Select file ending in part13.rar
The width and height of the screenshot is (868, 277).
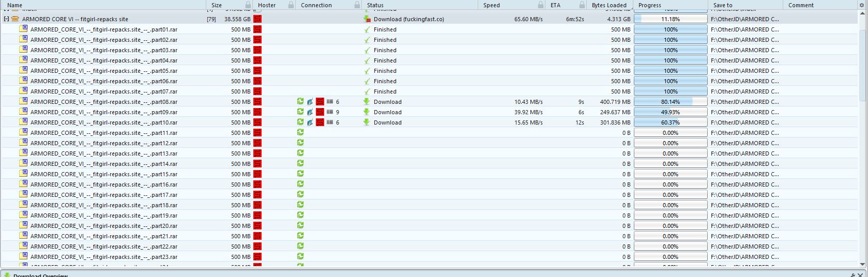(430, 153)
